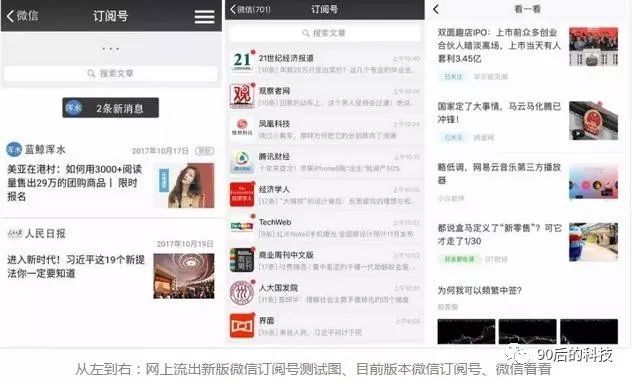Tap back arrow in 看一看 screen
Viewport: 633px width, 383px height.
point(436,9)
